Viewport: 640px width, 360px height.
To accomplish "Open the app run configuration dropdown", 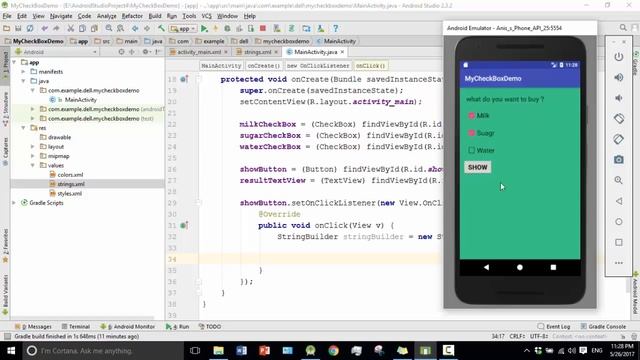I will 184,29.
